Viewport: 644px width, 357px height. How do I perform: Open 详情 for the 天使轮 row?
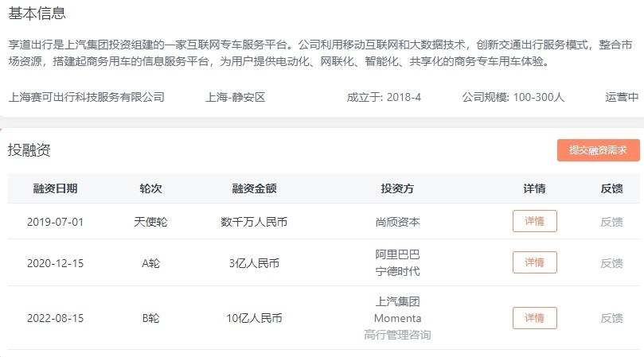click(535, 221)
